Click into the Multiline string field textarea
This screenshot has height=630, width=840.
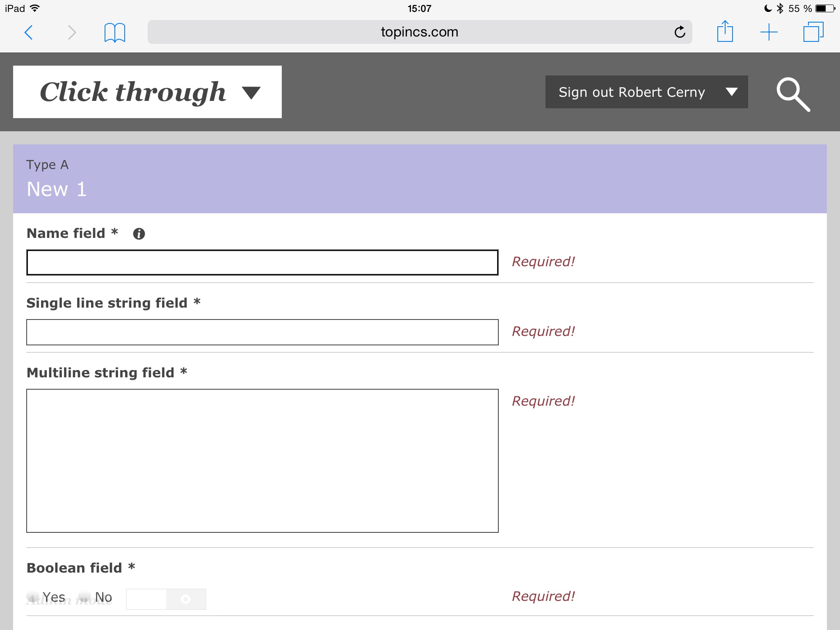click(262, 461)
